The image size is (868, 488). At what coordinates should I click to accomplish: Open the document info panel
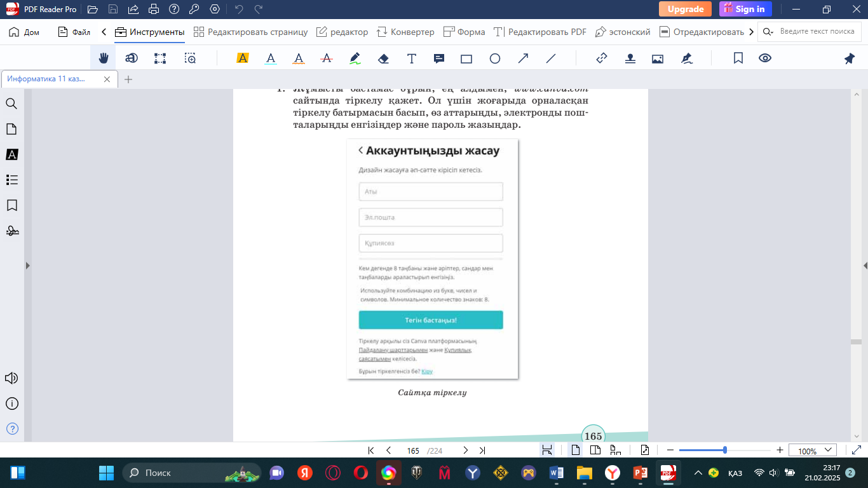coord(11,403)
